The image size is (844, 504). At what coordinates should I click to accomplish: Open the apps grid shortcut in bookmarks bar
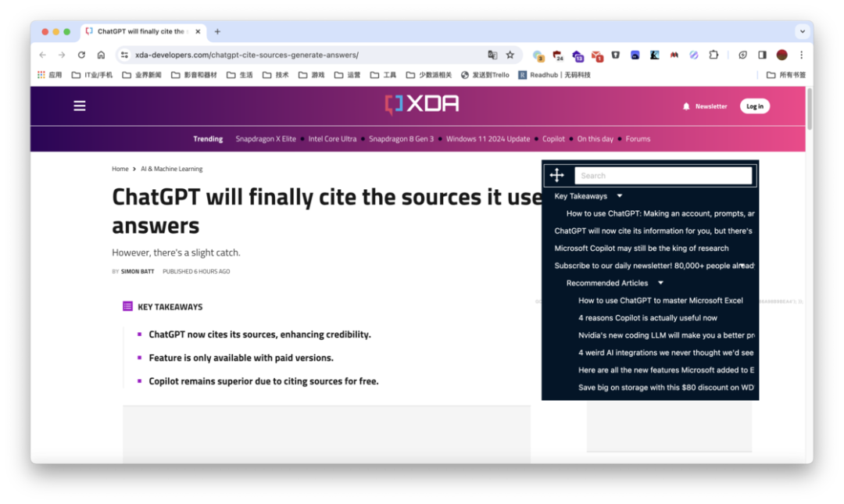tap(41, 75)
